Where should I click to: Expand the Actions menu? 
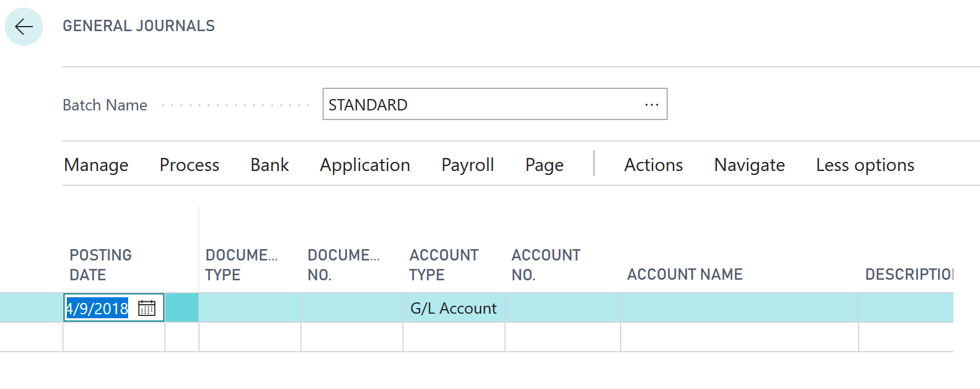[653, 165]
